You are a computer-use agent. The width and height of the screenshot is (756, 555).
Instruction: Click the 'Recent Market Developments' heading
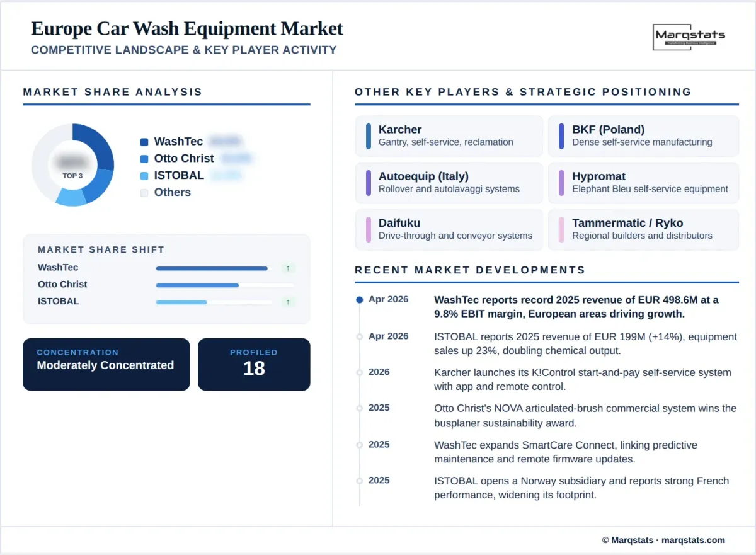(470, 270)
